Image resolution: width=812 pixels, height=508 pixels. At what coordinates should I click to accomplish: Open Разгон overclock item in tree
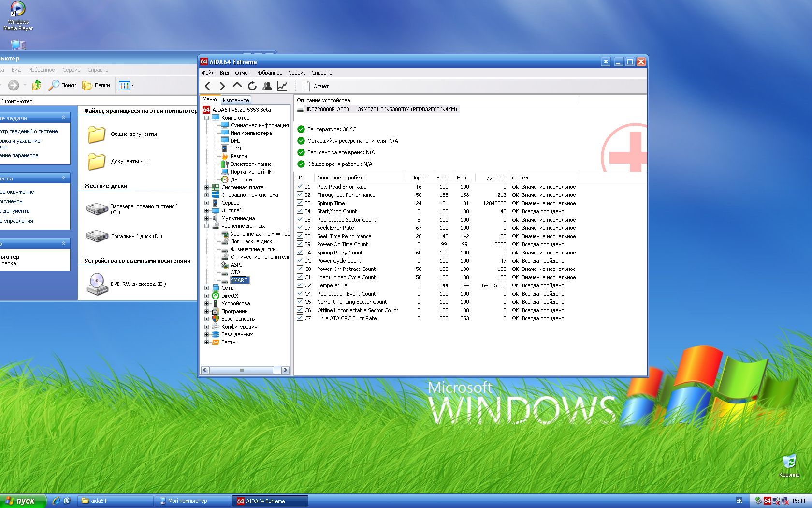pyautogui.click(x=239, y=156)
